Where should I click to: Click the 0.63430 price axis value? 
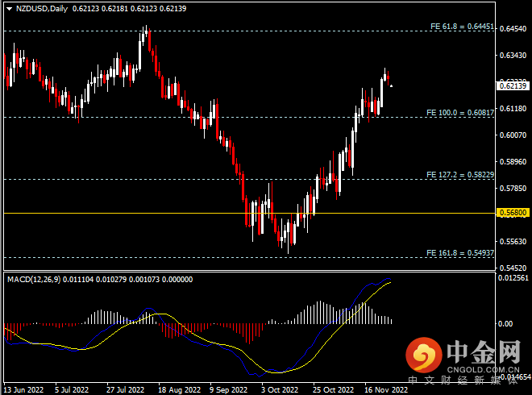(513, 55)
